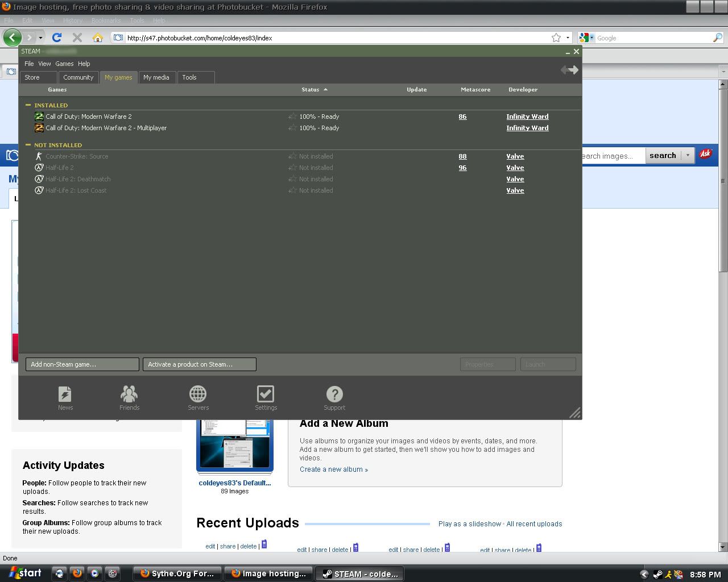
Task: Switch to the Tools tab
Action: tap(196, 77)
